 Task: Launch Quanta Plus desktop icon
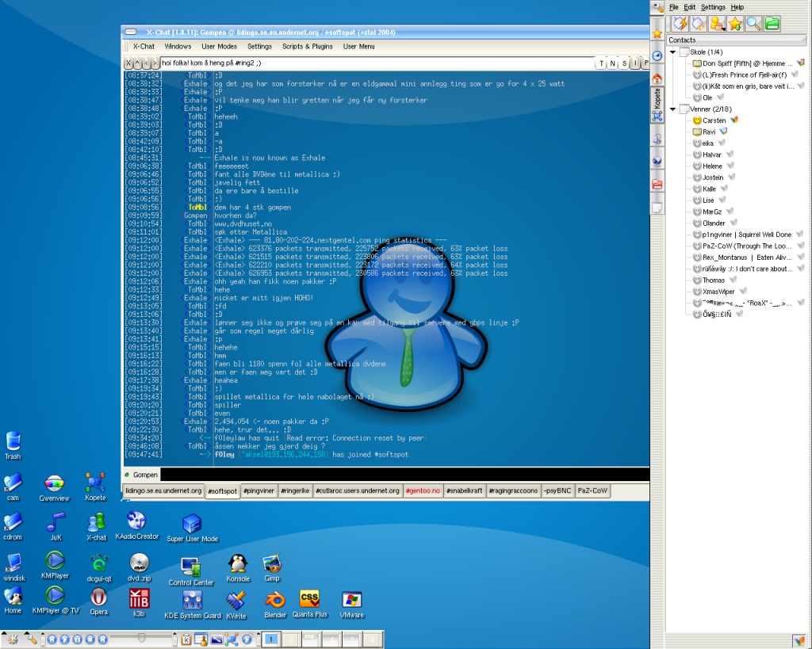(310, 604)
